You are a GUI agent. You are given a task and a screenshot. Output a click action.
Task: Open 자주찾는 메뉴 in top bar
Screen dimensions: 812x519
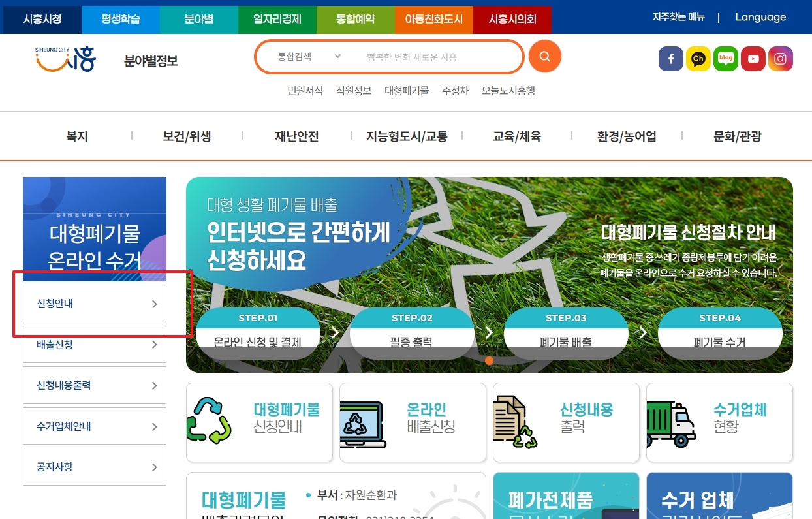click(x=678, y=18)
